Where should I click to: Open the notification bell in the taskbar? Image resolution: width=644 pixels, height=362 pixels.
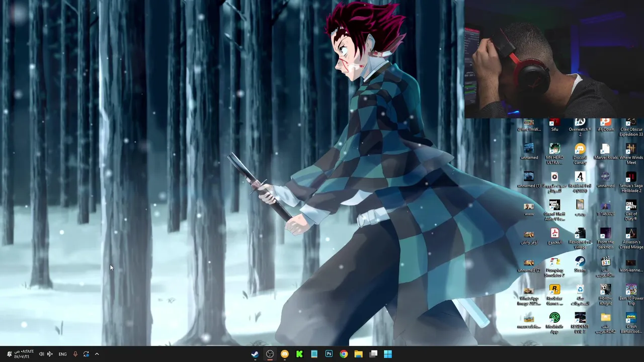pyautogui.click(x=9, y=354)
